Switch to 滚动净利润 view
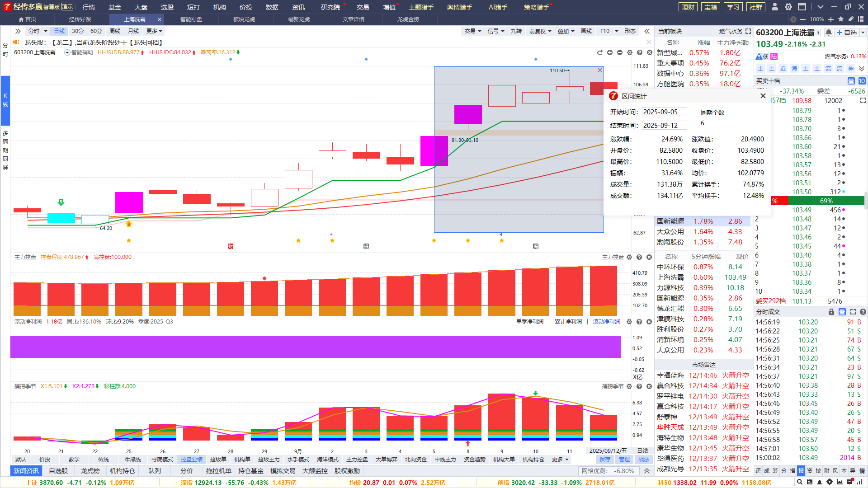 point(606,322)
